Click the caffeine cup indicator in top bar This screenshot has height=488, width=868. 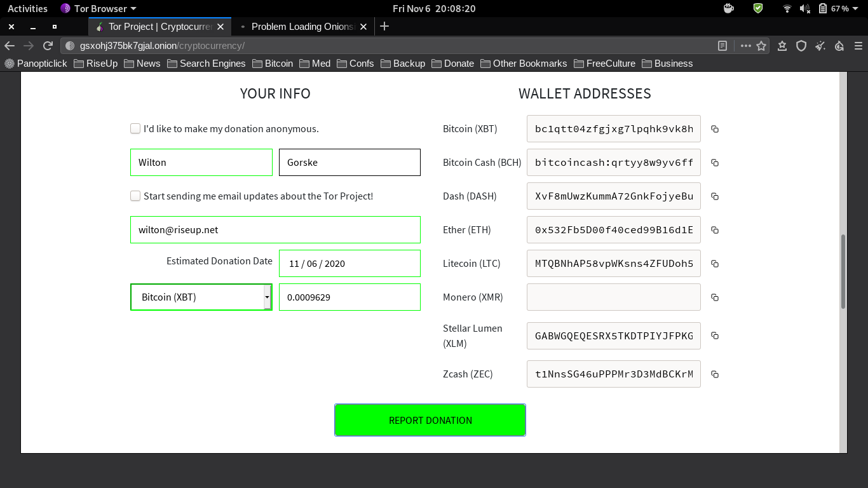(x=729, y=8)
